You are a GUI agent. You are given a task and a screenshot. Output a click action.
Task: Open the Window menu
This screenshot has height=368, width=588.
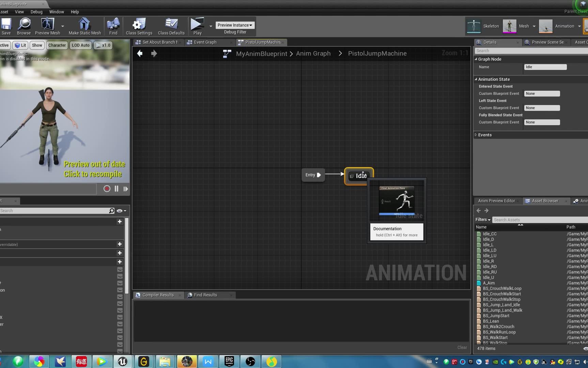coord(56,12)
